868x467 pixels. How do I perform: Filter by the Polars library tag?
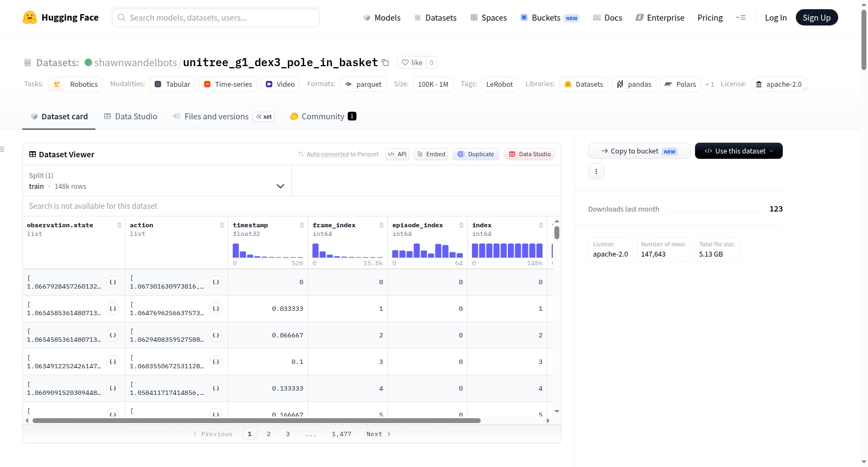[x=680, y=84]
